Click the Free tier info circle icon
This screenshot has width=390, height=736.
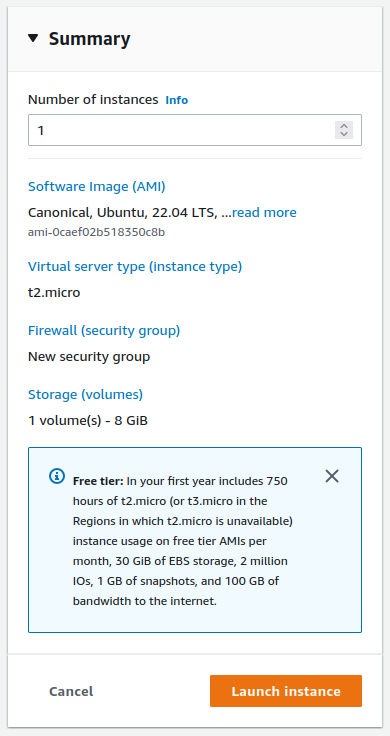coord(57,476)
